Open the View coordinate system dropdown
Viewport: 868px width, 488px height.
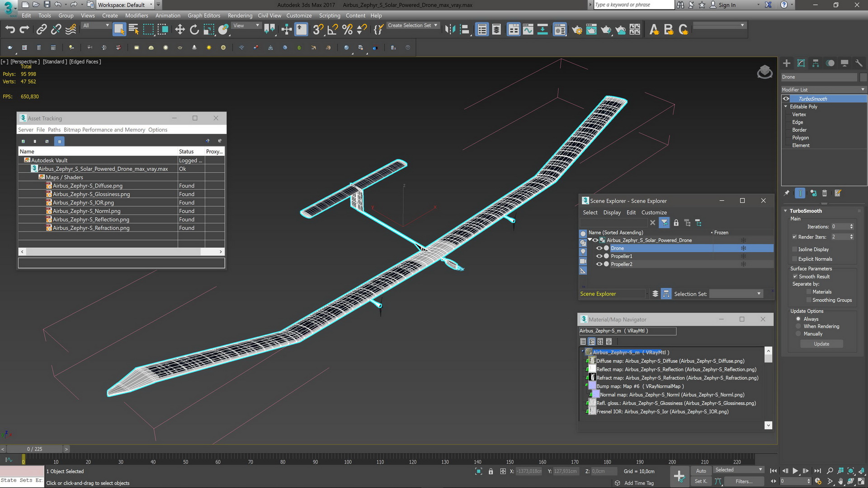[x=246, y=26]
